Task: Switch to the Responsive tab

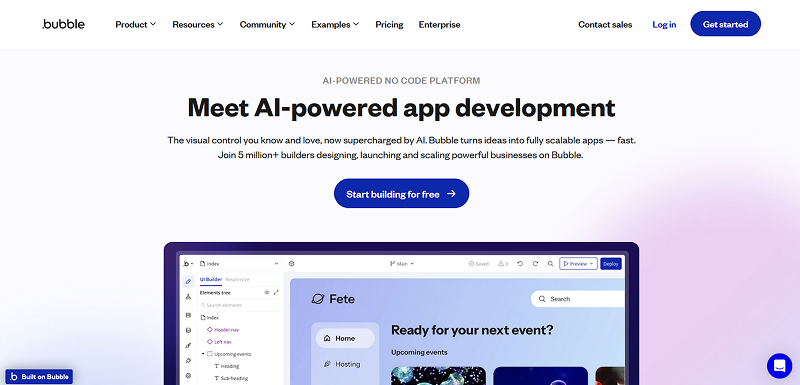Action: pos(237,279)
